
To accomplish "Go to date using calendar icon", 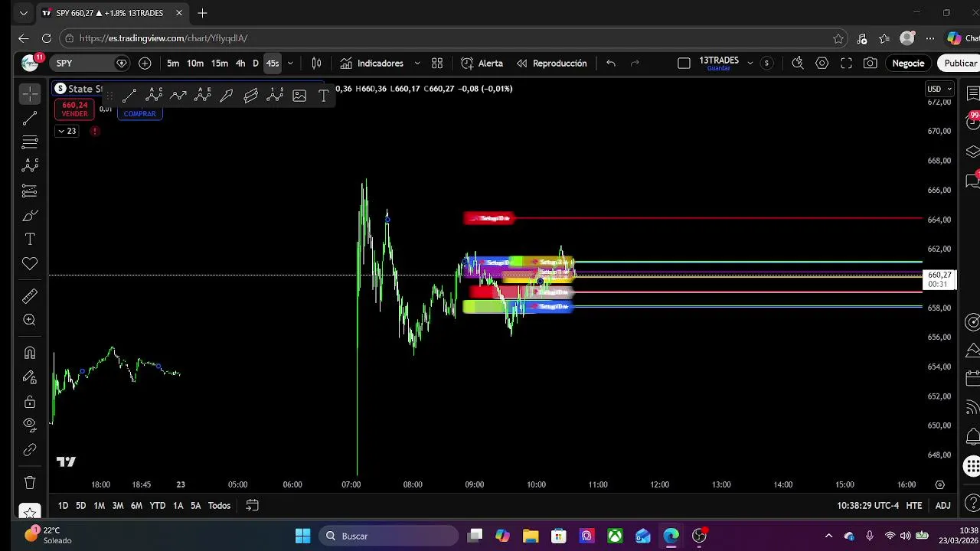I will [x=252, y=505].
